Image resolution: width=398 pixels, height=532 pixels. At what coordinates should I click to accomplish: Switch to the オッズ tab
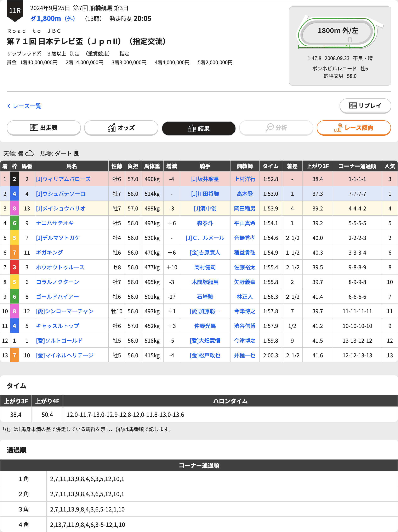point(121,128)
